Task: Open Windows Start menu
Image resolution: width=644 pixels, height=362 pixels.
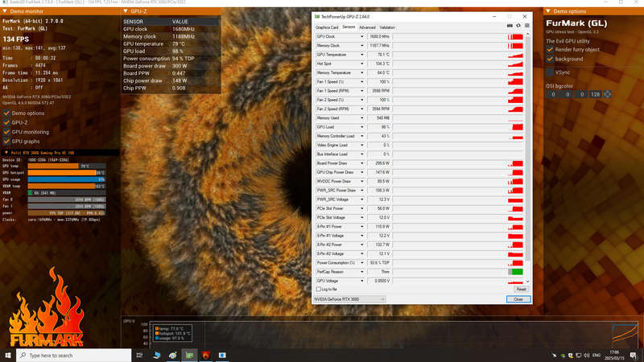Action: tap(8, 355)
